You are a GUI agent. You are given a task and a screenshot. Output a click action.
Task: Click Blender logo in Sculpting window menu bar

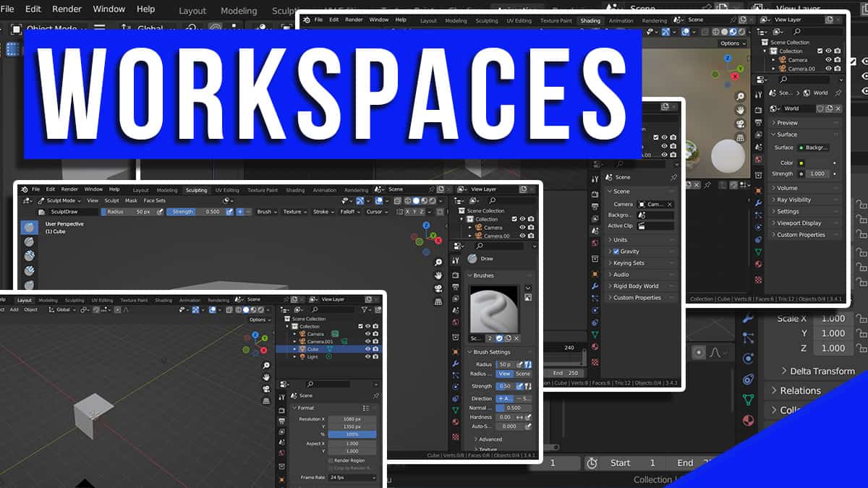pos(24,190)
